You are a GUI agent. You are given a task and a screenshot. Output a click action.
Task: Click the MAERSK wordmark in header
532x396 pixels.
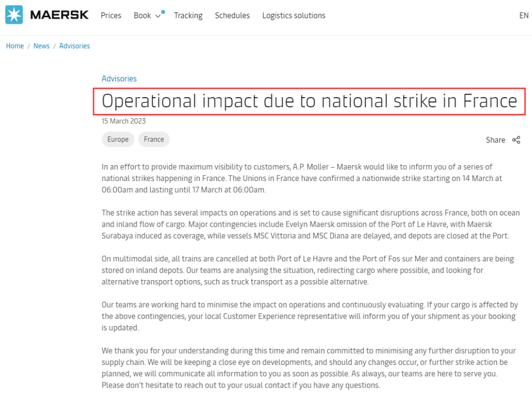point(60,15)
